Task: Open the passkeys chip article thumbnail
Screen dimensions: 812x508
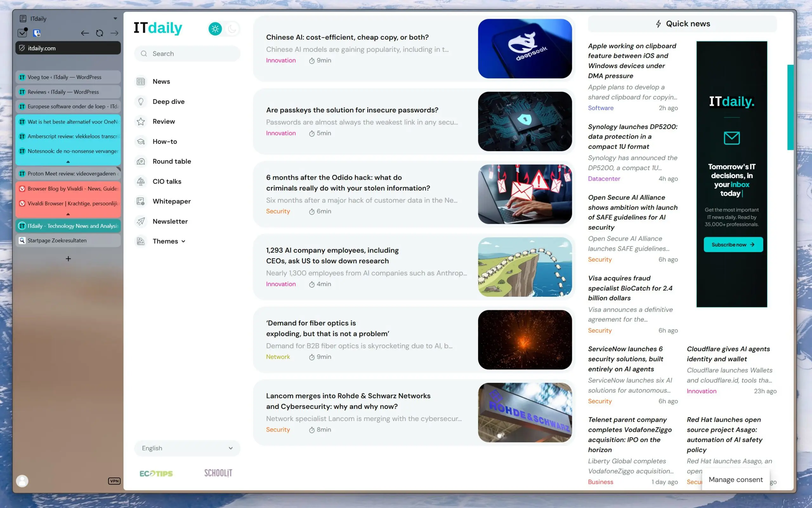Action: click(525, 121)
